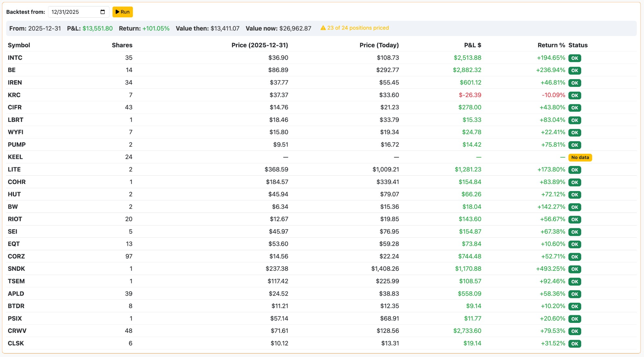The image size is (644, 357).
Task: Click the OK status badge for IREN
Action: (x=575, y=83)
